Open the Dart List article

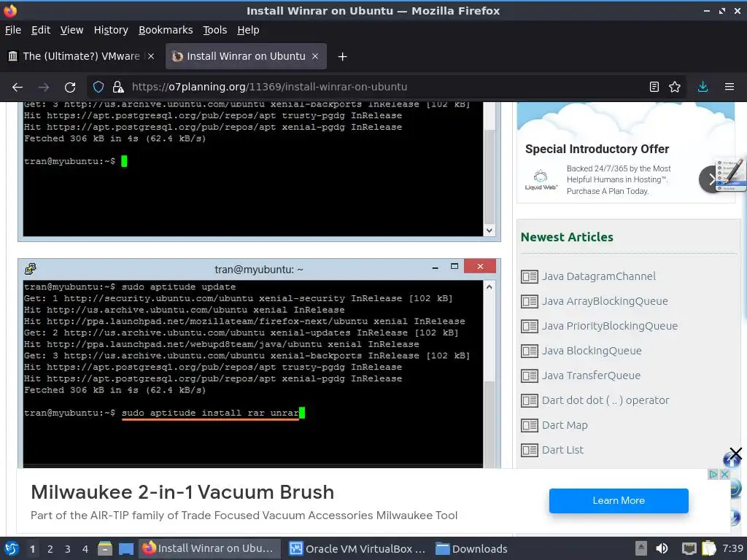(562, 449)
